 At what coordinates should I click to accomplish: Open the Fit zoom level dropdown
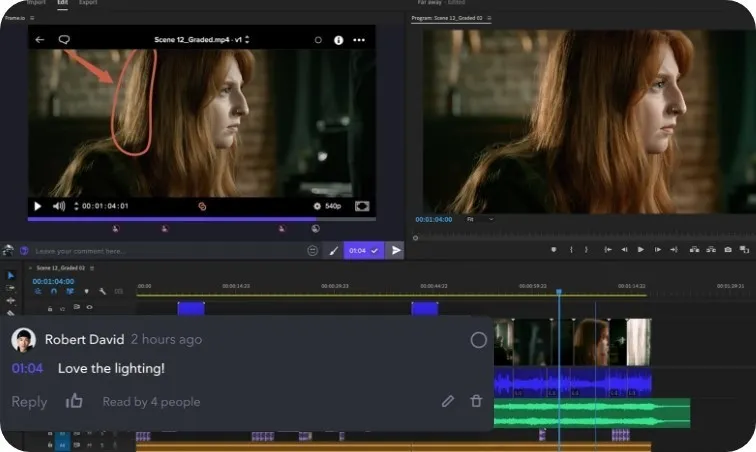(x=480, y=219)
